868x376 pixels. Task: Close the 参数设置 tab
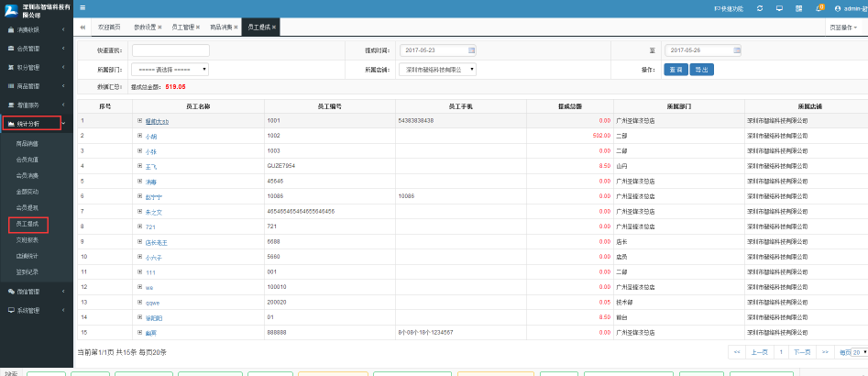(x=159, y=28)
